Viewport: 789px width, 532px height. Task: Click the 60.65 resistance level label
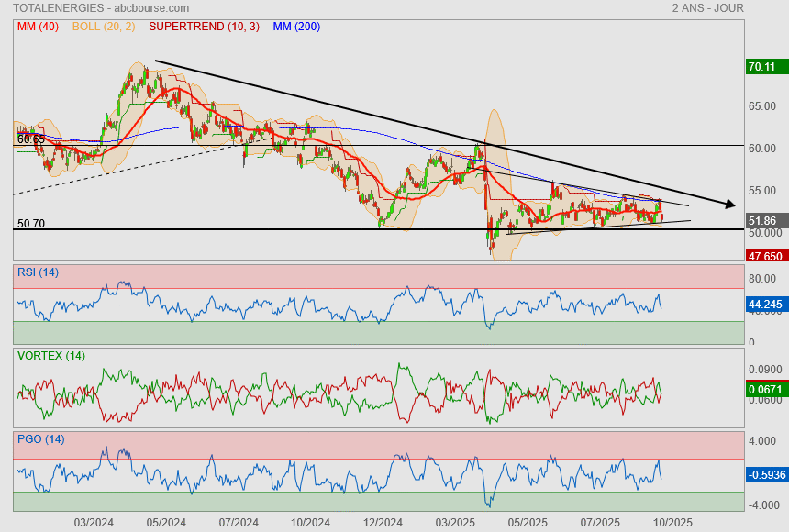click(x=31, y=139)
